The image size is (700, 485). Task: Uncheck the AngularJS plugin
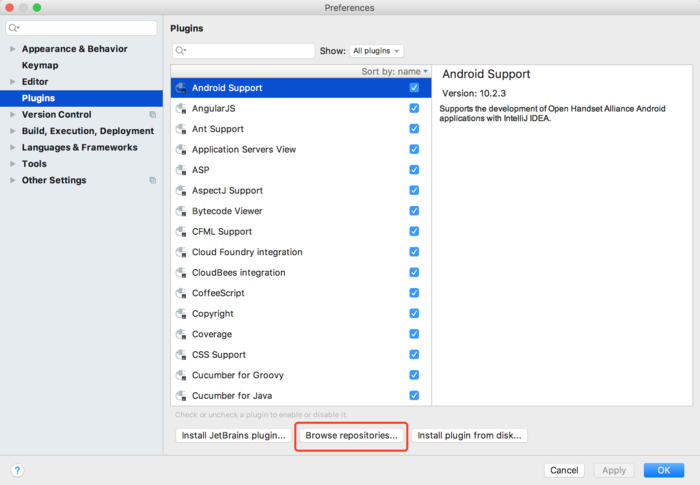pos(414,108)
